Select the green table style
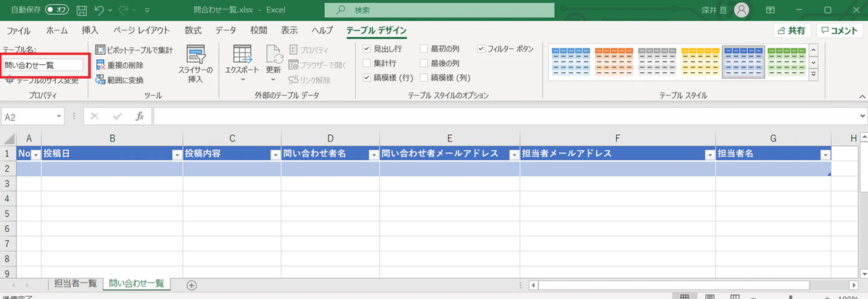 pos(787,64)
